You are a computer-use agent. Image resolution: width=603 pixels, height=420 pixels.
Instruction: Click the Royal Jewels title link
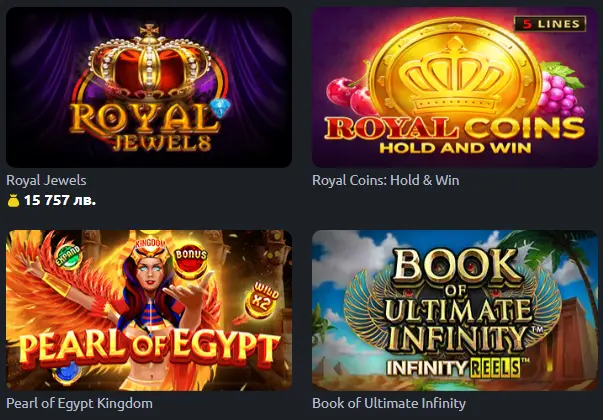tap(46, 180)
